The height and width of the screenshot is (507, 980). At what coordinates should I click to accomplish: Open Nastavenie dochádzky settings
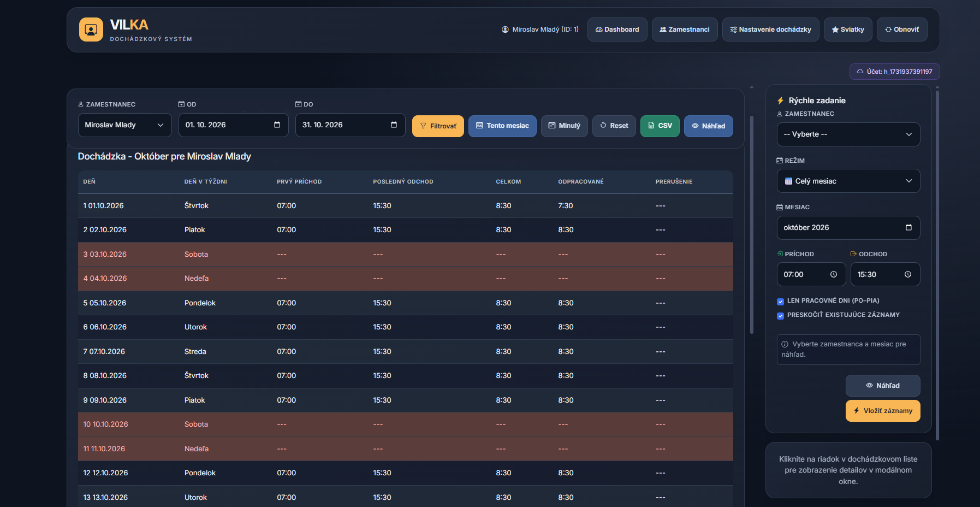[x=770, y=30]
